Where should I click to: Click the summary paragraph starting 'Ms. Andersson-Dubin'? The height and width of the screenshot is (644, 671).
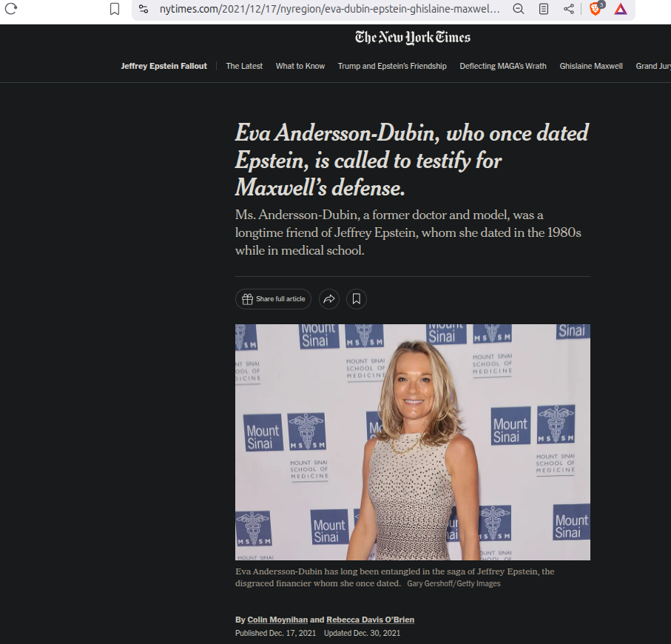pyautogui.click(x=408, y=232)
